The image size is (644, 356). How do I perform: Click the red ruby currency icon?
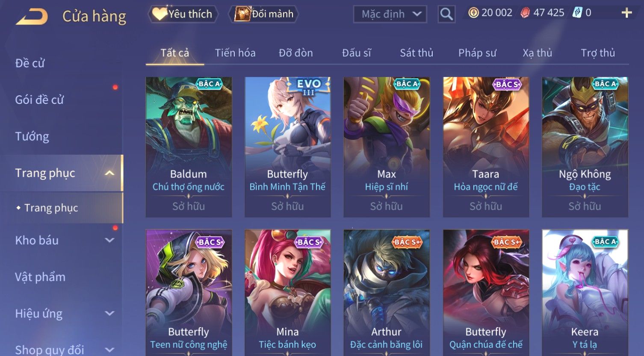(525, 13)
